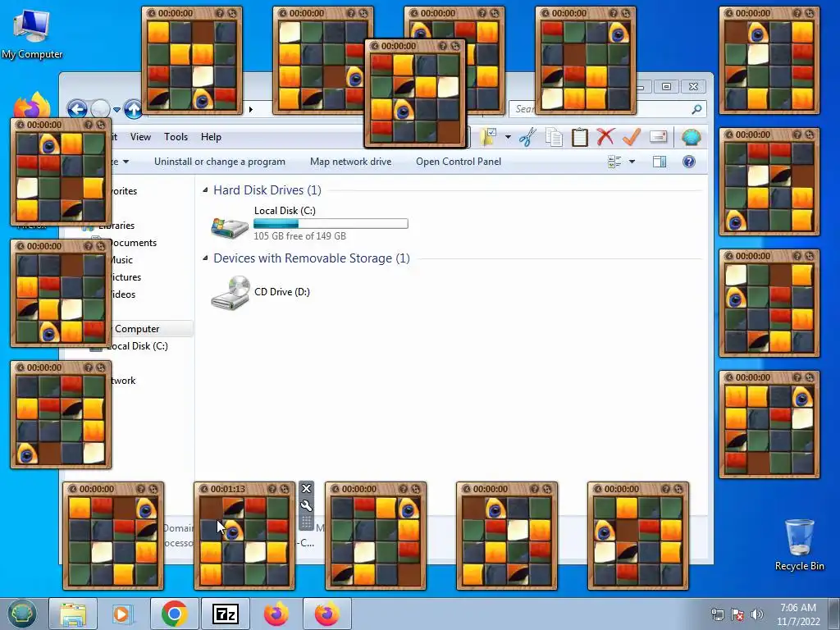Open the Tools menu

tap(176, 137)
